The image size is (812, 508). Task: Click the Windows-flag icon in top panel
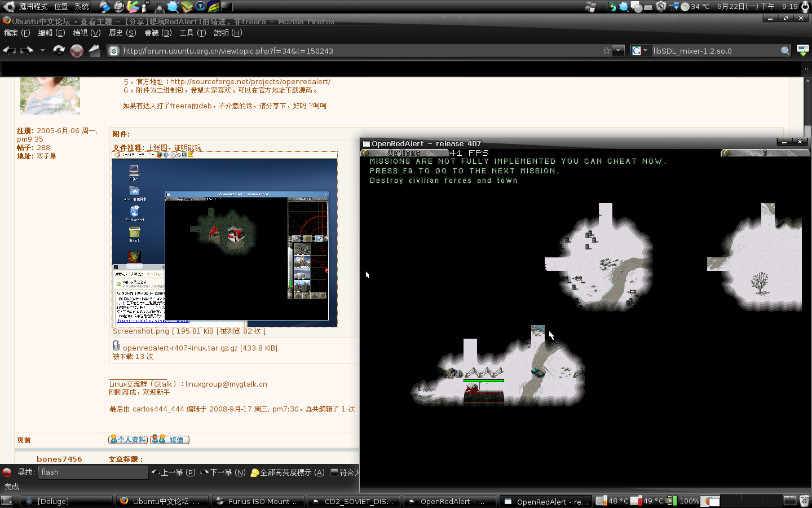click(x=590, y=7)
